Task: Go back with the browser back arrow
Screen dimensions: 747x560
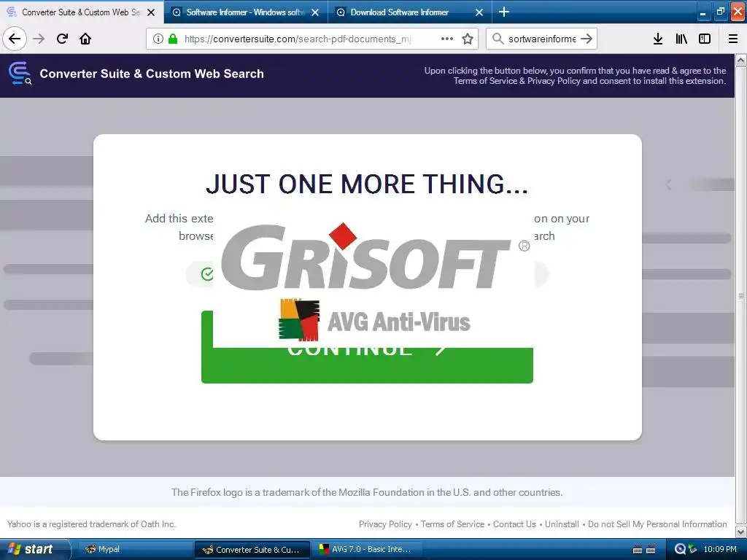Action: [15, 39]
